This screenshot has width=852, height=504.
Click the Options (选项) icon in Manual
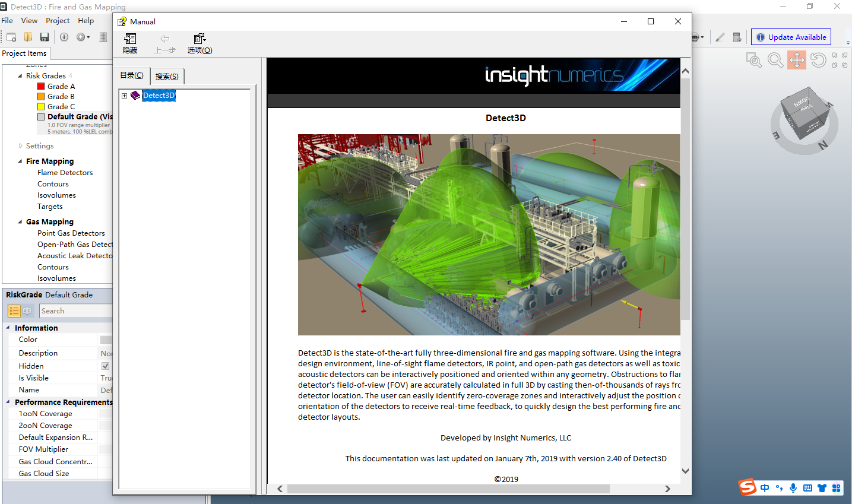(x=199, y=43)
